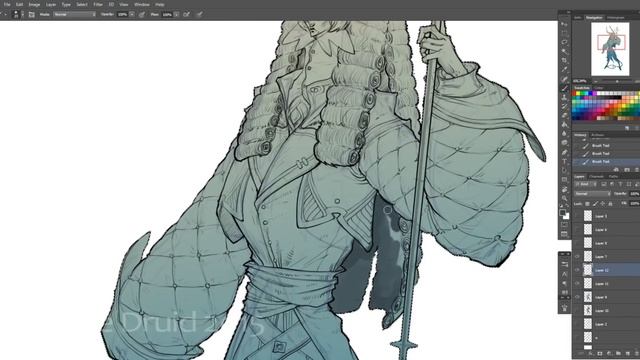Open the Select menu

pyautogui.click(x=82, y=4)
